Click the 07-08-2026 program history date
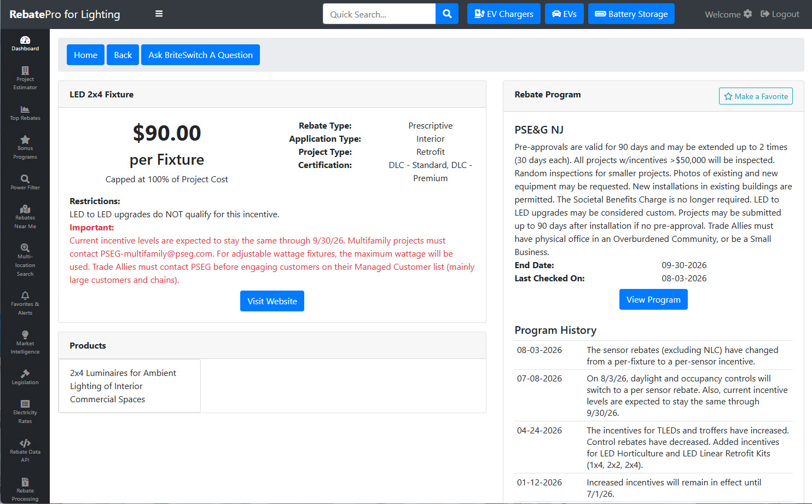Image resolution: width=812 pixels, height=504 pixels. (540, 379)
